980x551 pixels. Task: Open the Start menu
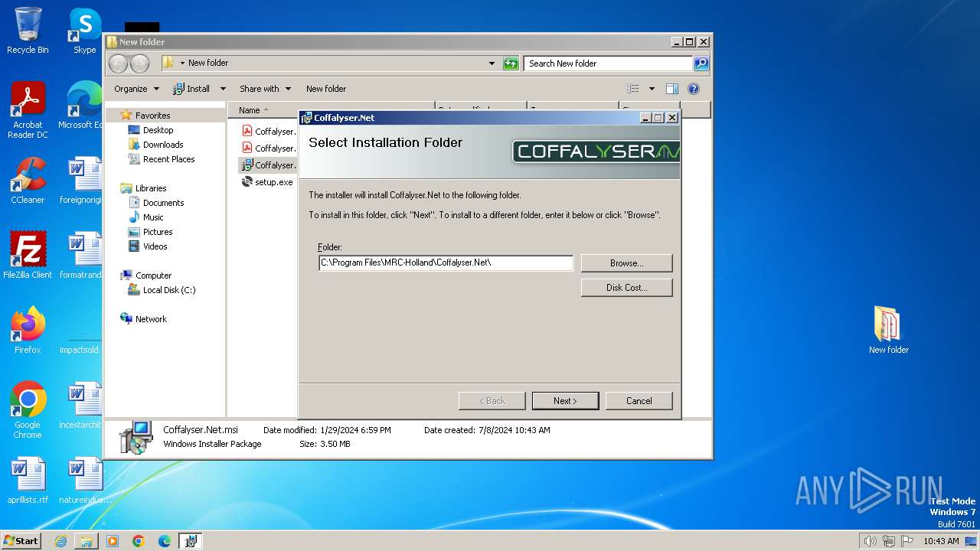[x=21, y=541]
